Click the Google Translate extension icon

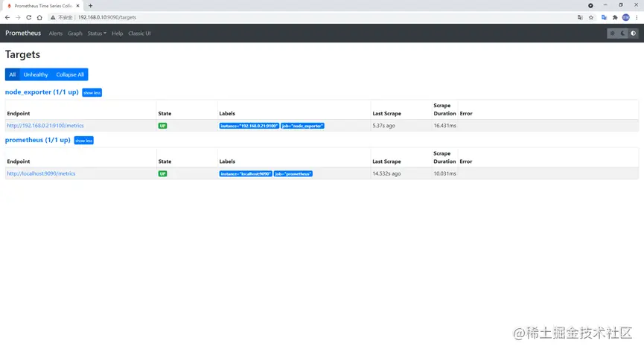point(604,17)
